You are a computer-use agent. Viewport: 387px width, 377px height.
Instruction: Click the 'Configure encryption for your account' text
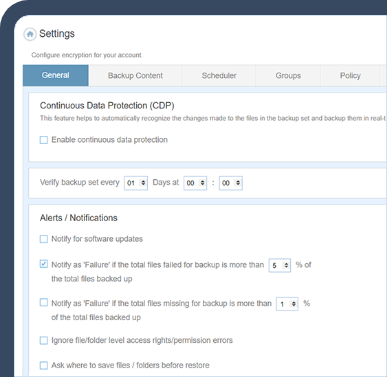[x=87, y=55]
